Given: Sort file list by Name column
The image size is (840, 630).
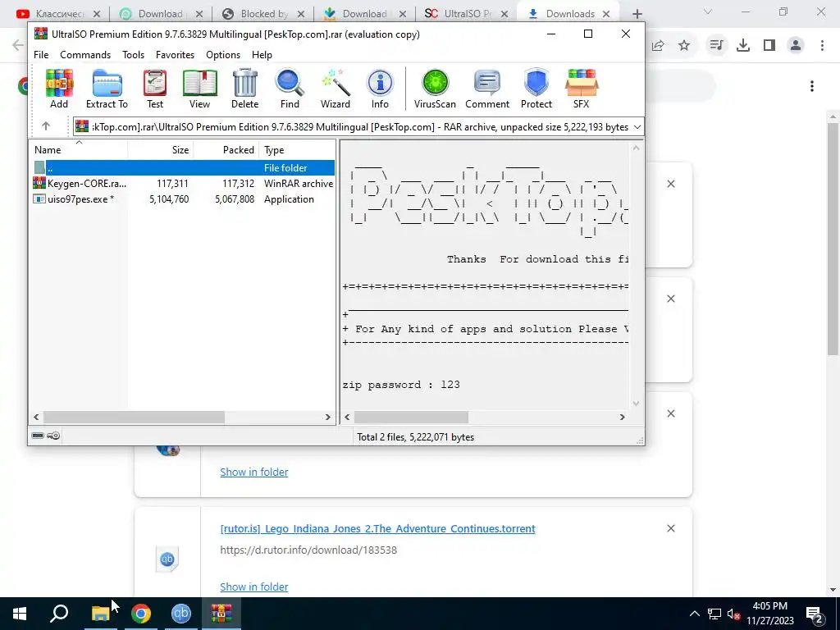Looking at the screenshot, I should (x=78, y=150).
